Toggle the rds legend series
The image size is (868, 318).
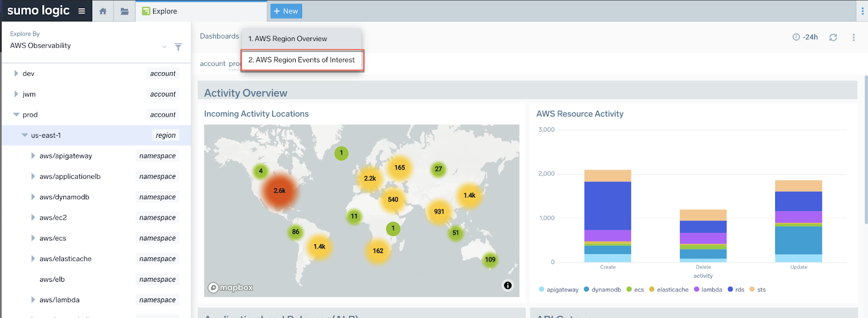click(736, 290)
